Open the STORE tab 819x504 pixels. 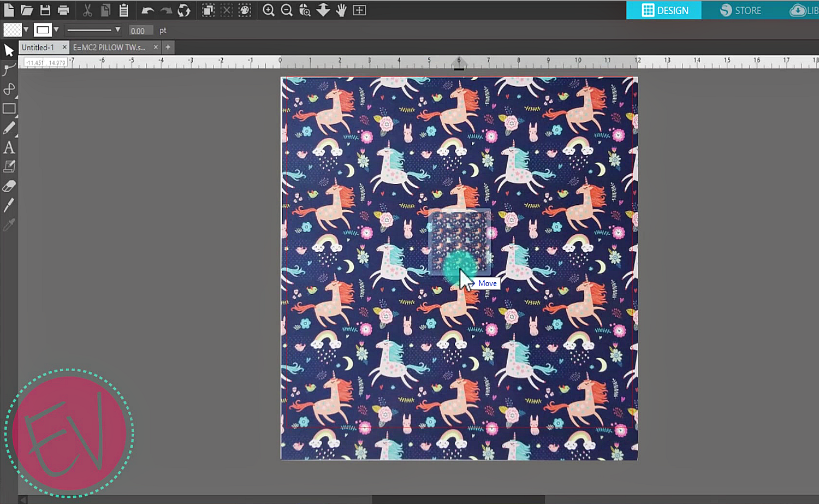tap(740, 10)
